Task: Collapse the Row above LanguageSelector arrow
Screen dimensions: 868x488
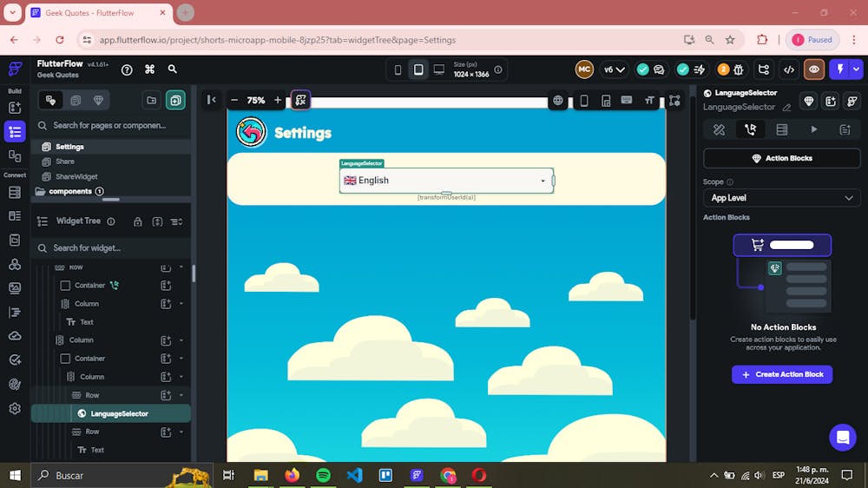Action: (181, 395)
